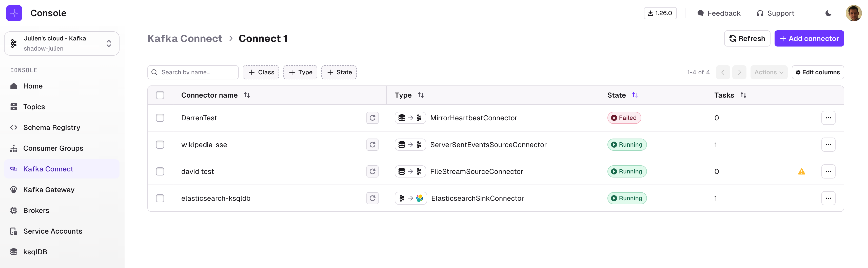Sort by State column arrows

[x=635, y=95]
